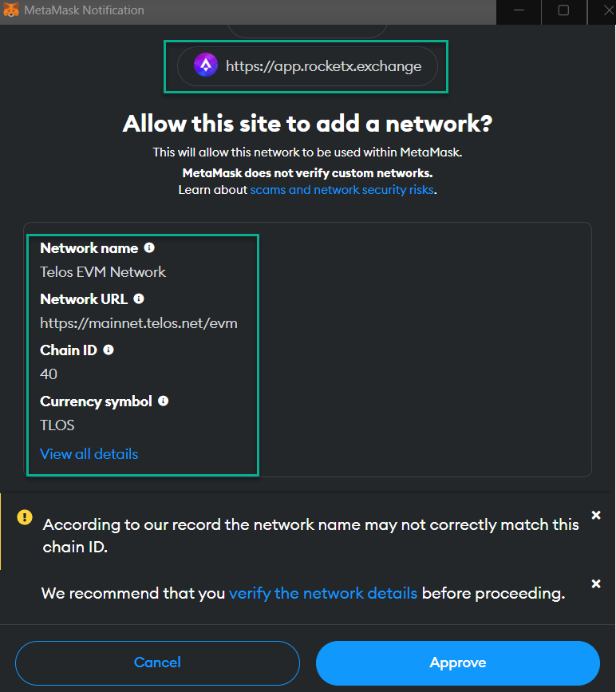This screenshot has width=616, height=692.
Task: Click the RocketX site logo icon
Action: [x=206, y=65]
